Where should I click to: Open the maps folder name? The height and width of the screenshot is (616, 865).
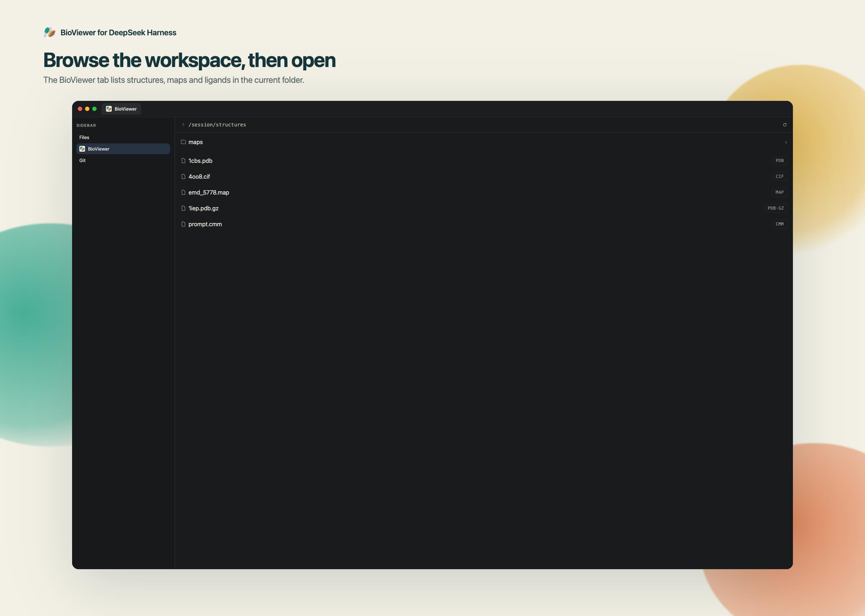click(196, 142)
